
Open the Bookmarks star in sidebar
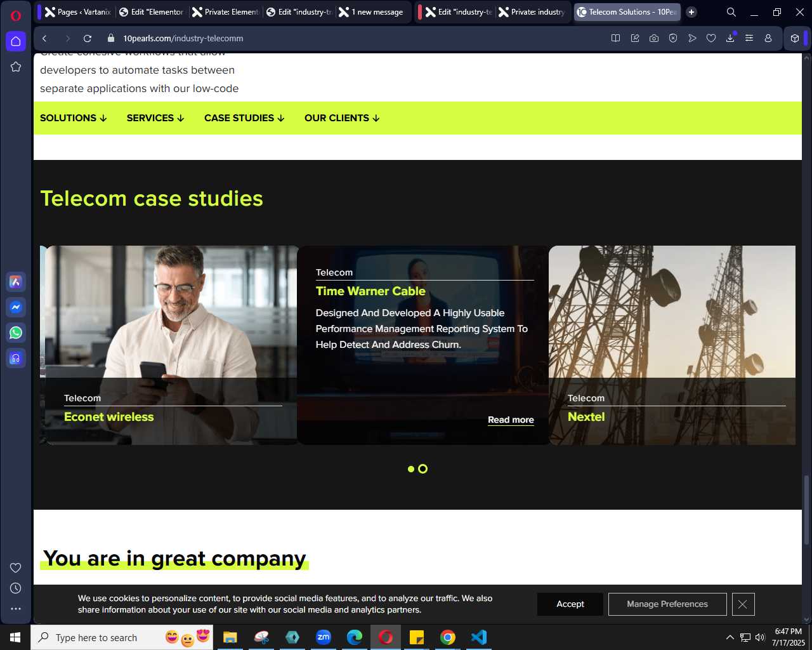[x=16, y=67]
